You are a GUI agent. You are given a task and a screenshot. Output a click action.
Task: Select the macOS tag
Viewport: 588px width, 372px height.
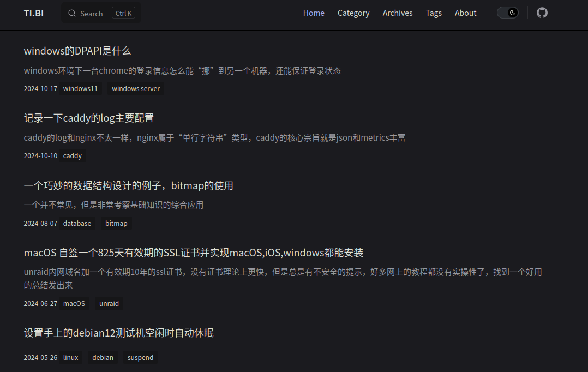click(74, 303)
